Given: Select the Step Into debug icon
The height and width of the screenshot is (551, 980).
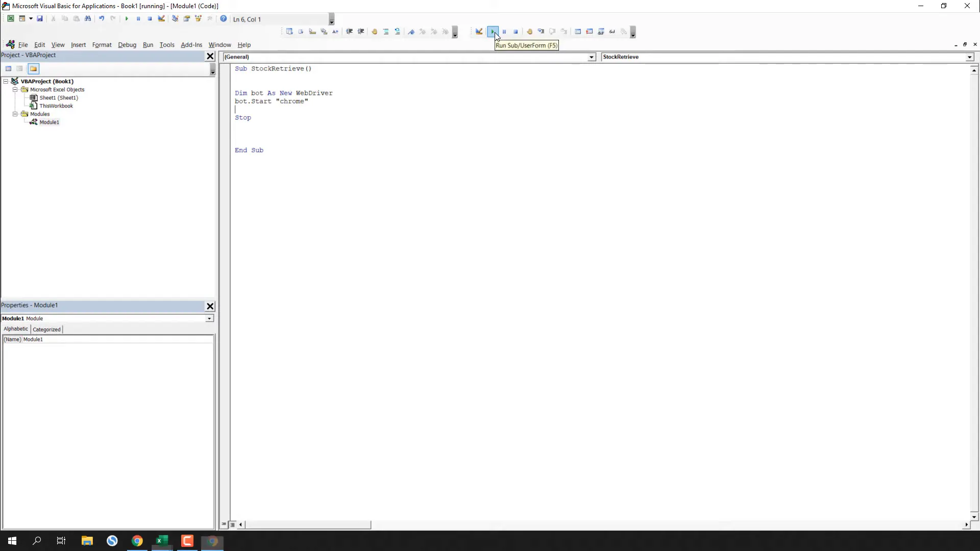Looking at the screenshot, I should (541, 31).
